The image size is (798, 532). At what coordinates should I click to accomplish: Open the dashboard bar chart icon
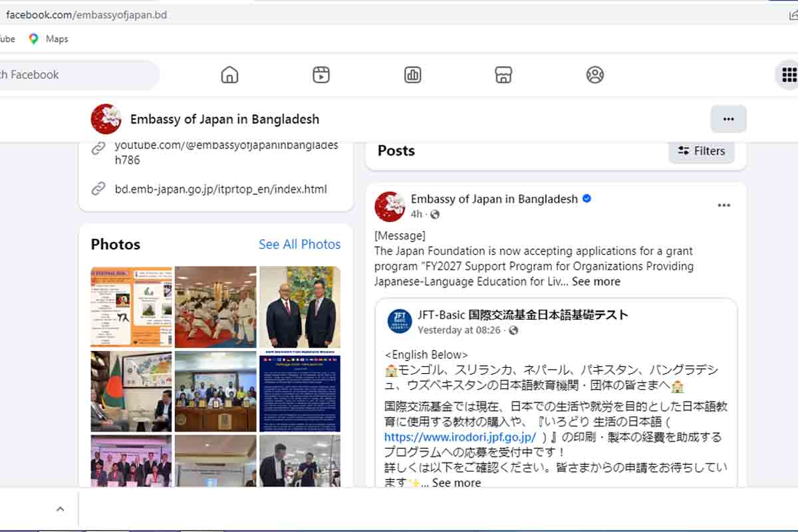tap(413, 74)
